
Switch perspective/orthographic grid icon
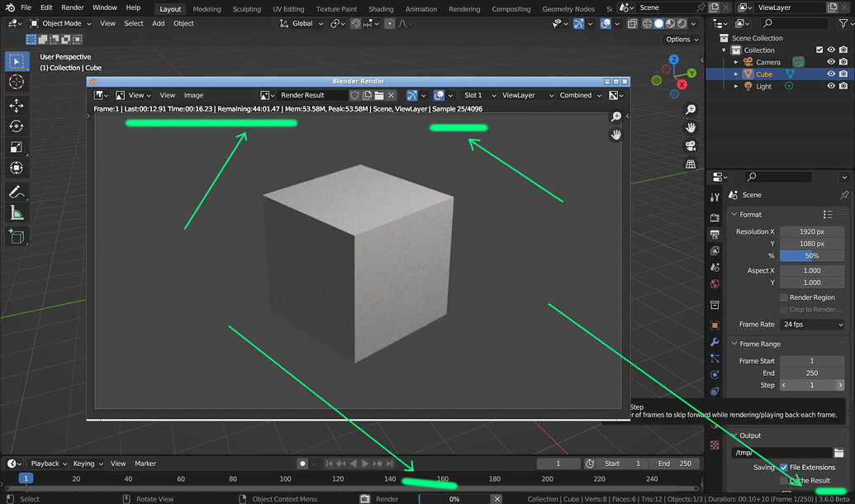coord(691,164)
